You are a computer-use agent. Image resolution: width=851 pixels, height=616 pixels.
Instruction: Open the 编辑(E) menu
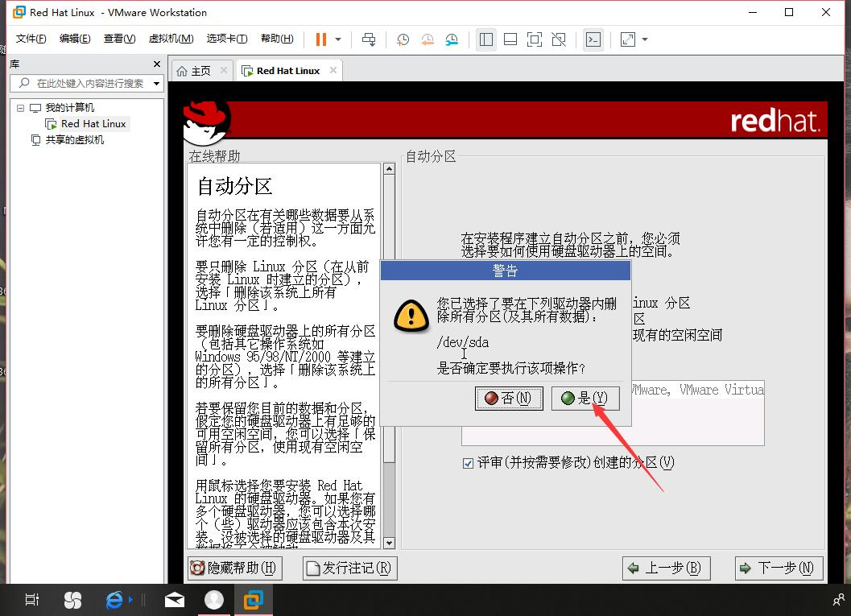(75, 39)
